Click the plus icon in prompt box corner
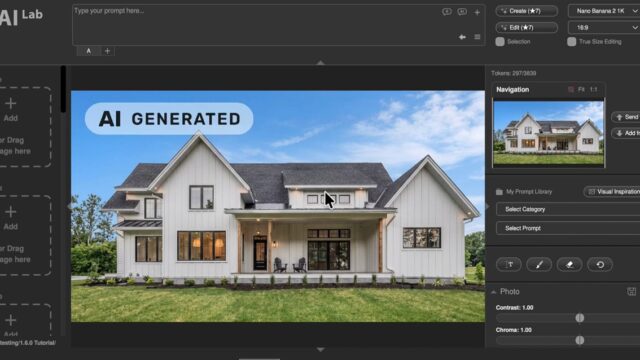This screenshot has height=360, width=640. (477, 12)
